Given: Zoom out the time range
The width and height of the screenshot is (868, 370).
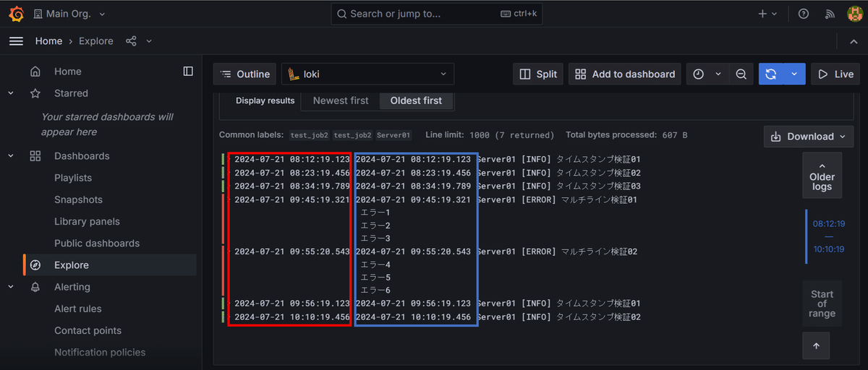Looking at the screenshot, I should pyautogui.click(x=741, y=74).
